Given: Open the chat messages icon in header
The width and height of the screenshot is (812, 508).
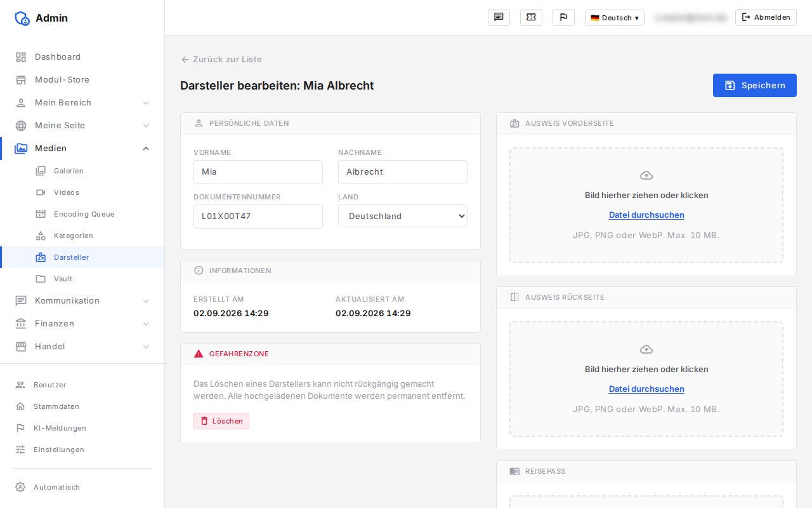Looking at the screenshot, I should click(499, 17).
